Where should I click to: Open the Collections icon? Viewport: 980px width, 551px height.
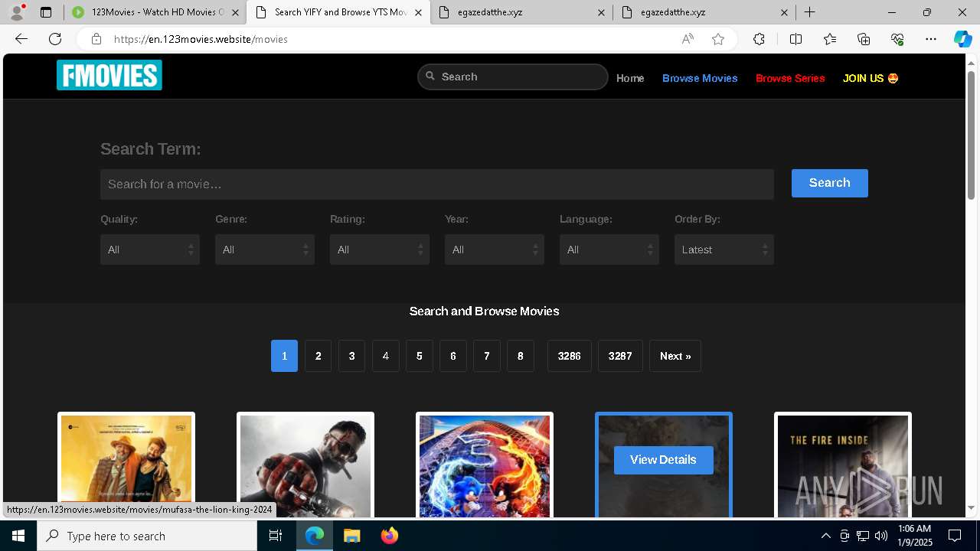(864, 39)
